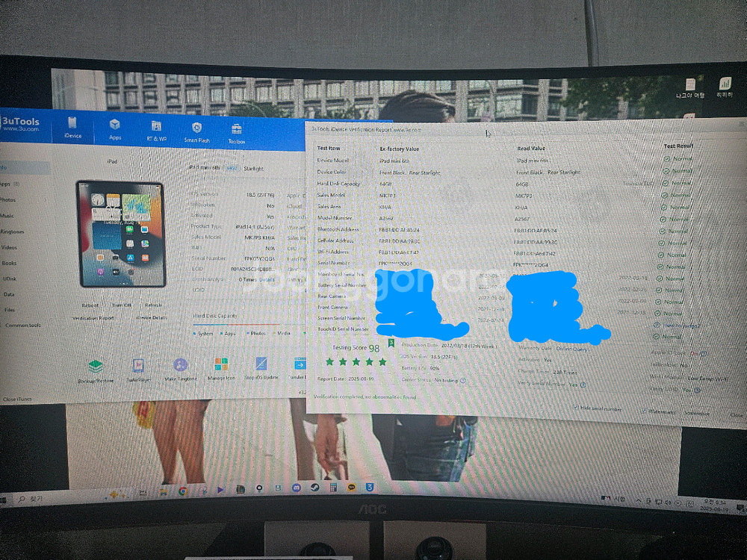
Task: Open the top-right desktop document shortcut
Action: (690, 89)
